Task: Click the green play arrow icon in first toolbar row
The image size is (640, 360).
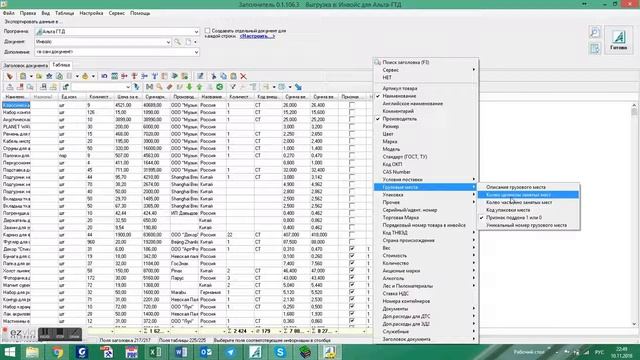Action: pyautogui.click(x=175, y=76)
